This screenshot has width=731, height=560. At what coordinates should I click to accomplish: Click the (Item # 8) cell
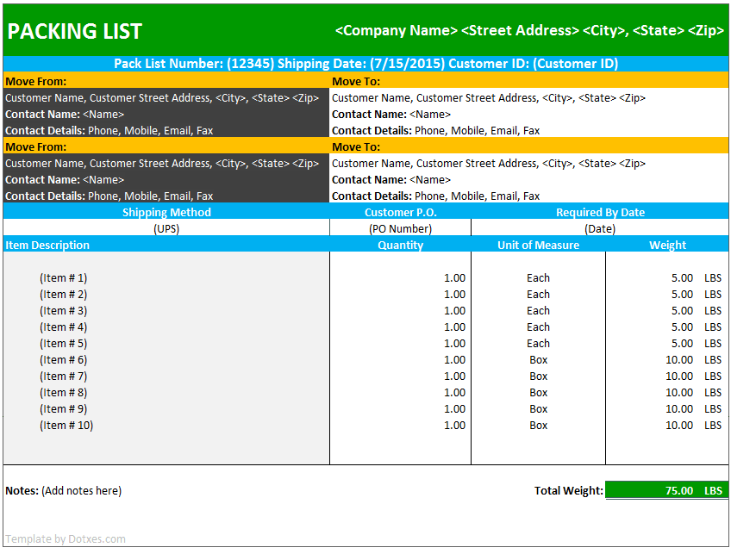pos(64,393)
